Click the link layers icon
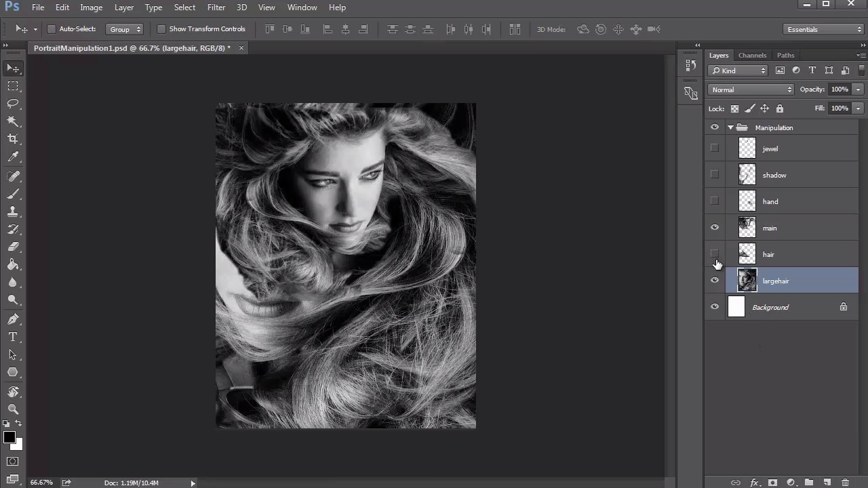The height and width of the screenshot is (488, 868). [x=735, y=483]
